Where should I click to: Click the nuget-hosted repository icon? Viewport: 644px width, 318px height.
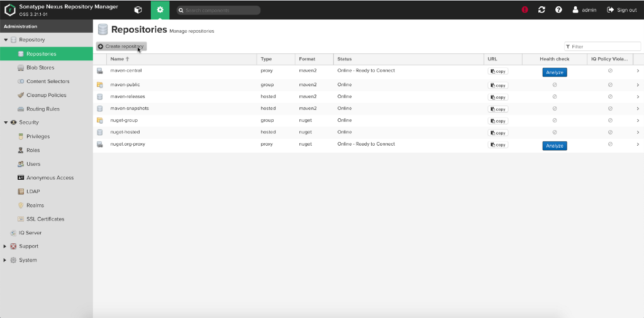click(100, 133)
